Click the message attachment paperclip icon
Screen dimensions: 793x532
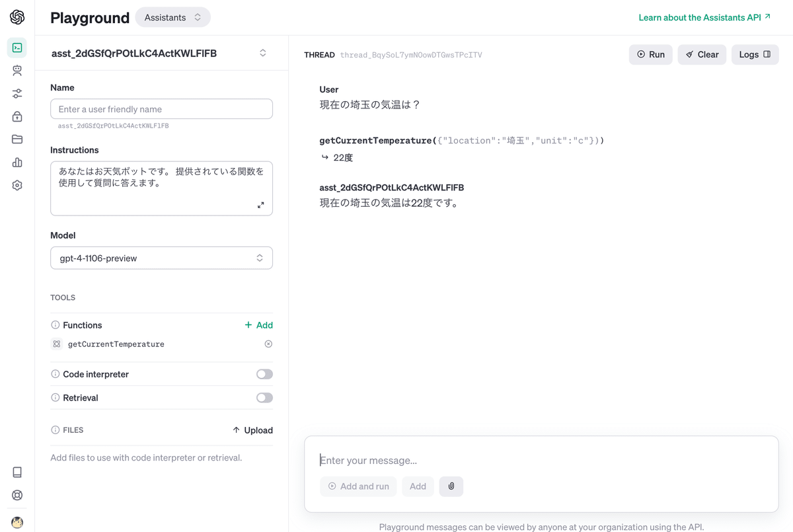[451, 486]
